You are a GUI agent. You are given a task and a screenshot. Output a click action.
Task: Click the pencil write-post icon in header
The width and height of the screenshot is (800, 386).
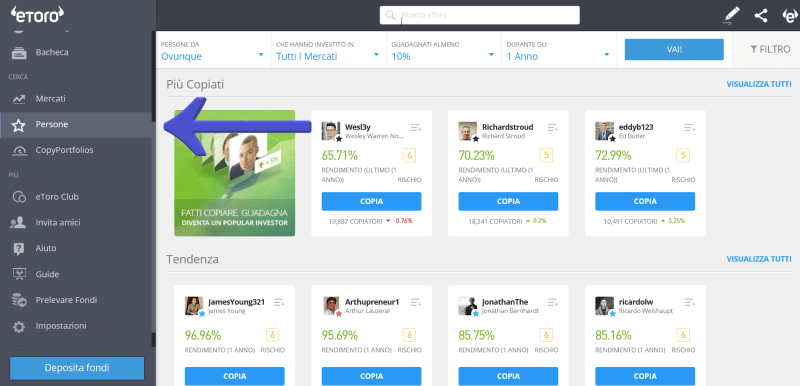(x=732, y=15)
